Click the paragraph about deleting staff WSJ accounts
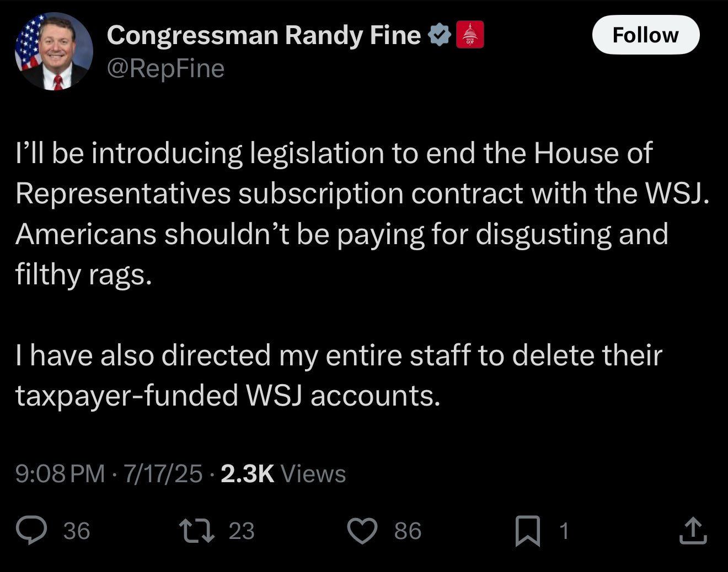 339,375
